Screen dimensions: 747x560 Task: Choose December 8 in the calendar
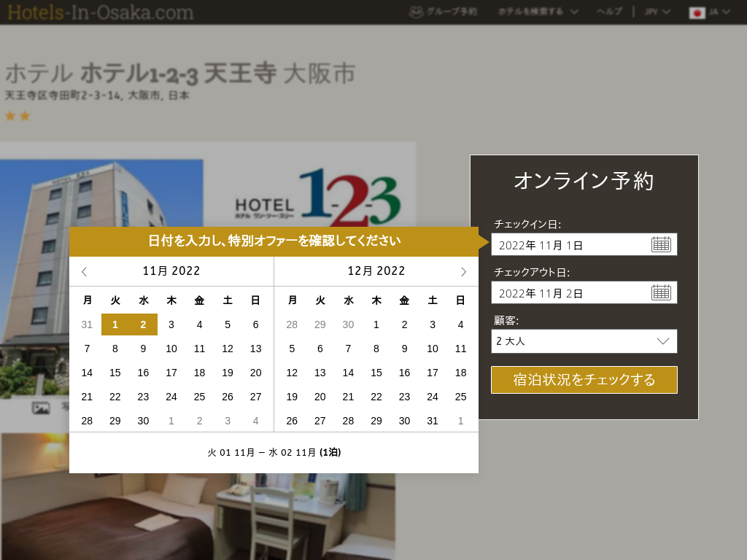376,349
